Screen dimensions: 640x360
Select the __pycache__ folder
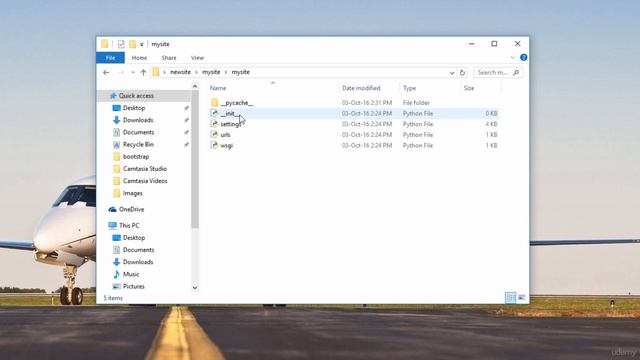[237, 103]
